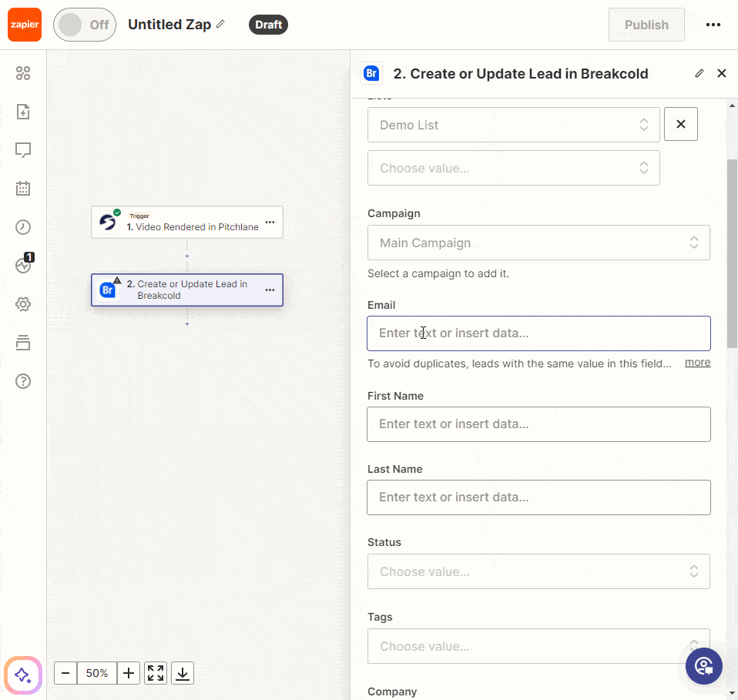Click the Last Name input field
Image resolution: width=738 pixels, height=700 pixels.
coord(538,497)
